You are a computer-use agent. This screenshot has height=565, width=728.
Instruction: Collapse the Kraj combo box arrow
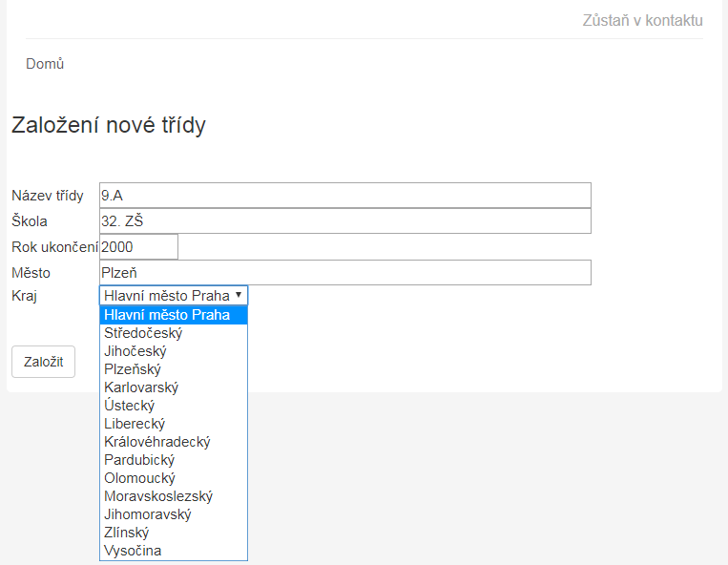238,296
